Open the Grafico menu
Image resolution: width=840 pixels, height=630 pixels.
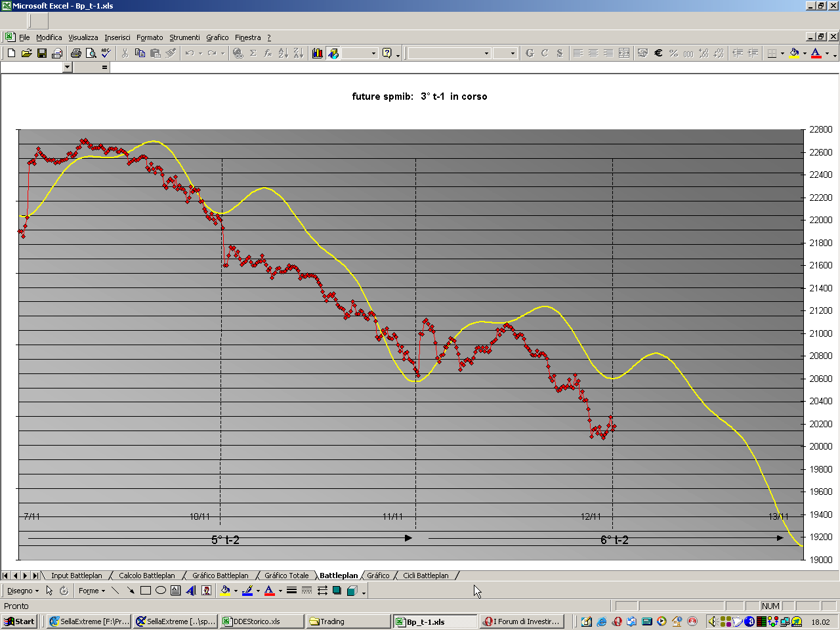(x=217, y=37)
